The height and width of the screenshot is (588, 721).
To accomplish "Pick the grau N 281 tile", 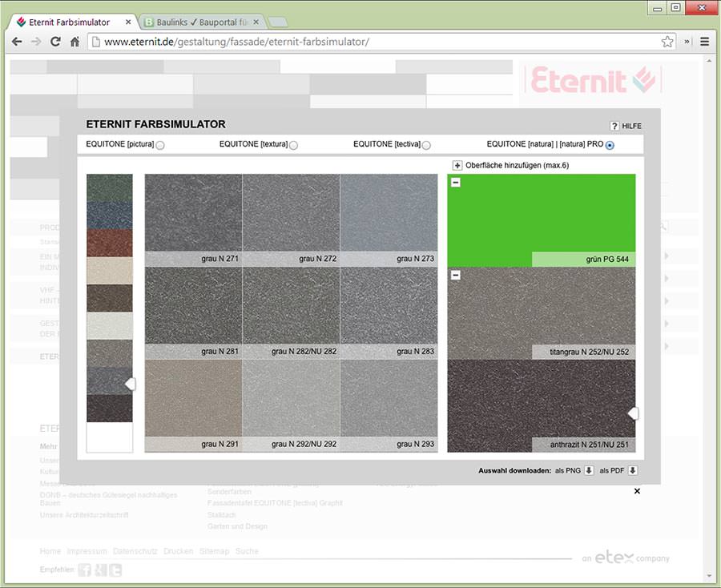I will pyautogui.click(x=194, y=313).
